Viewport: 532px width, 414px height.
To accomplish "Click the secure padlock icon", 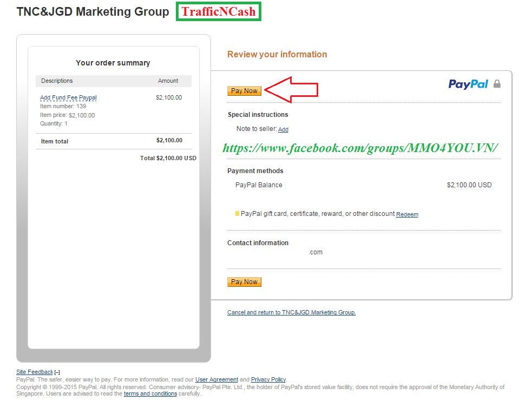I will (497, 84).
